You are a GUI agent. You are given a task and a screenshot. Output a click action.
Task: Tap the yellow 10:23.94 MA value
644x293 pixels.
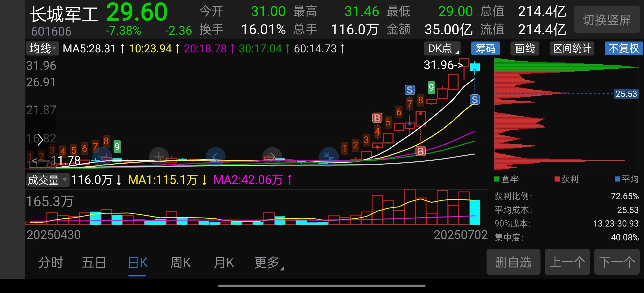150,49
